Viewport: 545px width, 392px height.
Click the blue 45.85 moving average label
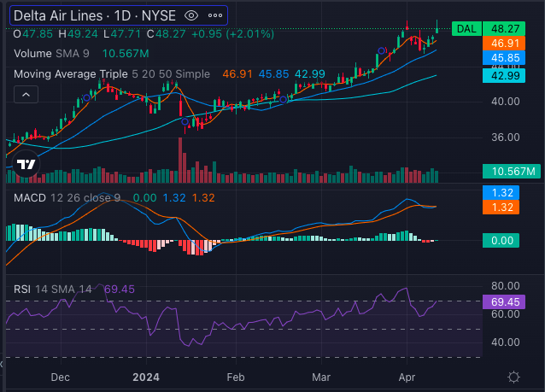tap(504, 58)
